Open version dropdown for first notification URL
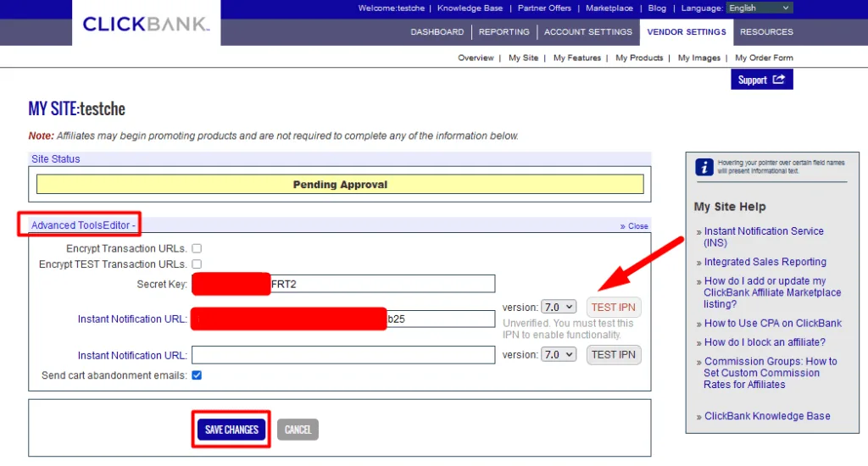Viewport: 868px width, 466px height. pyautogui.click(x=559, y=308)
